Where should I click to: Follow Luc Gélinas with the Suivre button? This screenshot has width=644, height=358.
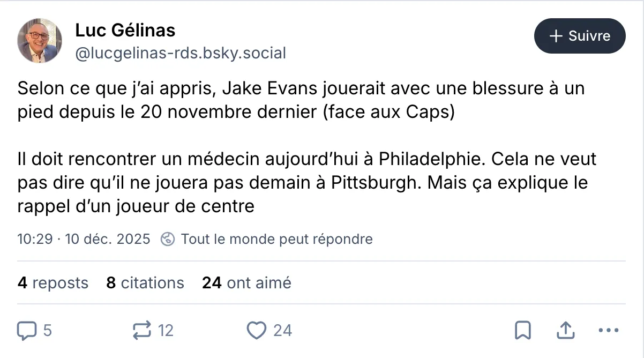click(580, 36)
